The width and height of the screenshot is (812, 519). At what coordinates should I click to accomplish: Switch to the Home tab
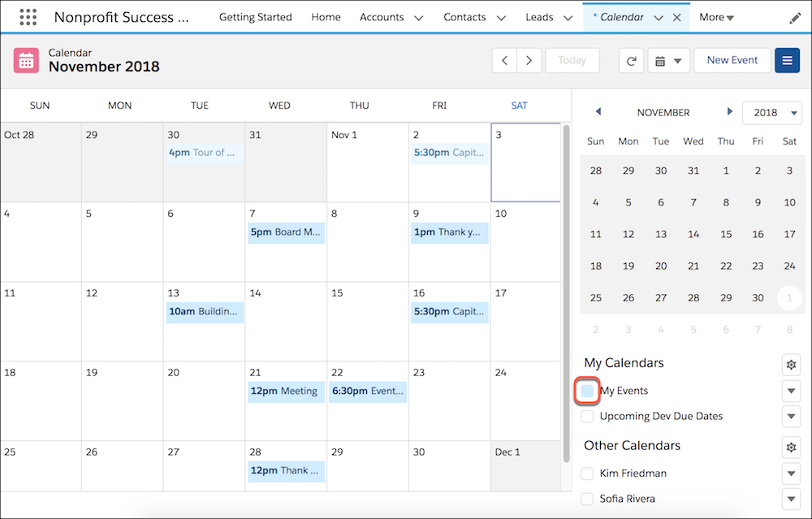coord(326,17)
